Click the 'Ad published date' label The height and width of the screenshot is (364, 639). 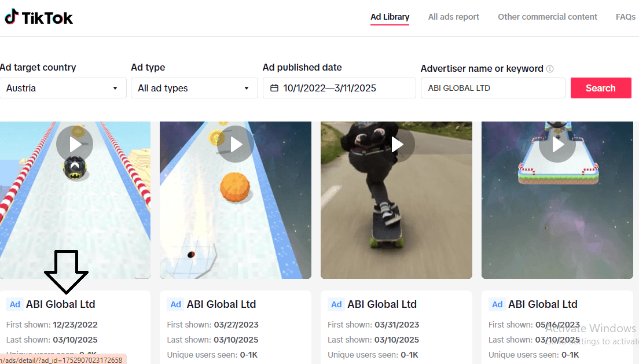[302, 67]
